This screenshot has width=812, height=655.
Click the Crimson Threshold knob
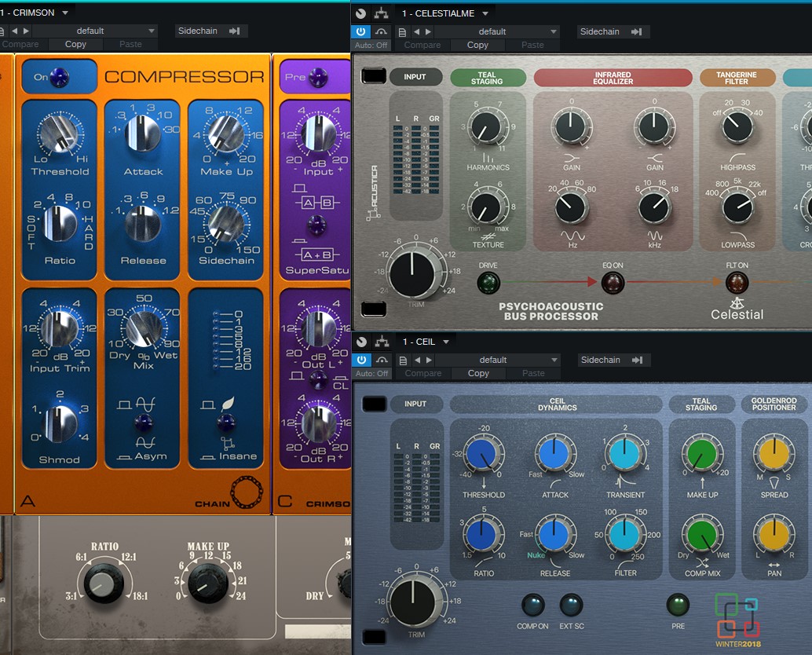60,134
